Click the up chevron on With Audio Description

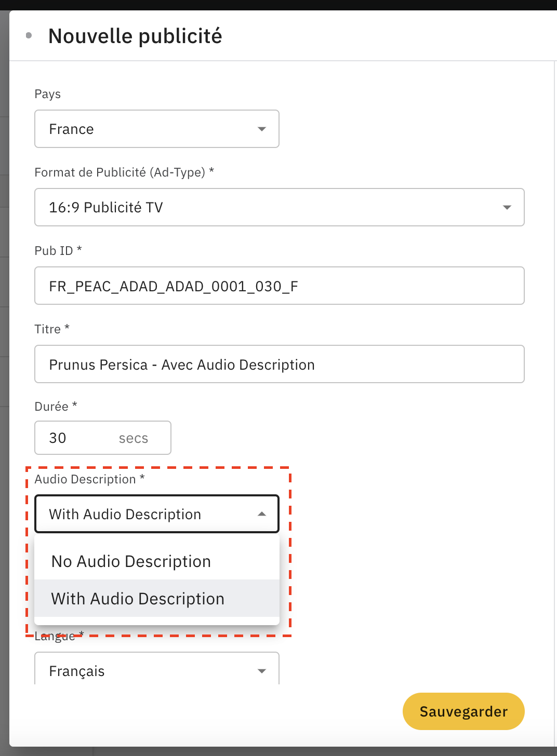(261, 514)
